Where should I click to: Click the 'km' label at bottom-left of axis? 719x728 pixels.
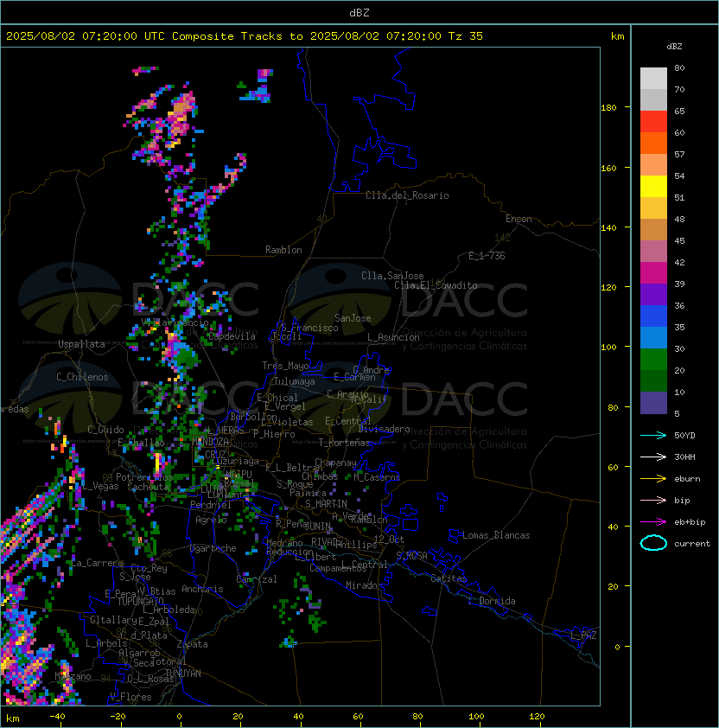click(x=13, y=718)
